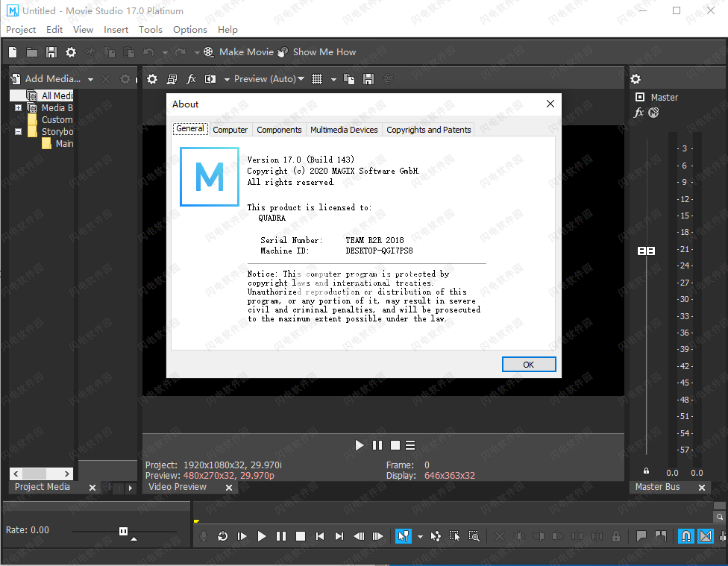This screenshot has width=728, height=566.
Task: Select the Selection Edit tool icon
Action: pyautogui.click(x=454, y=536)
